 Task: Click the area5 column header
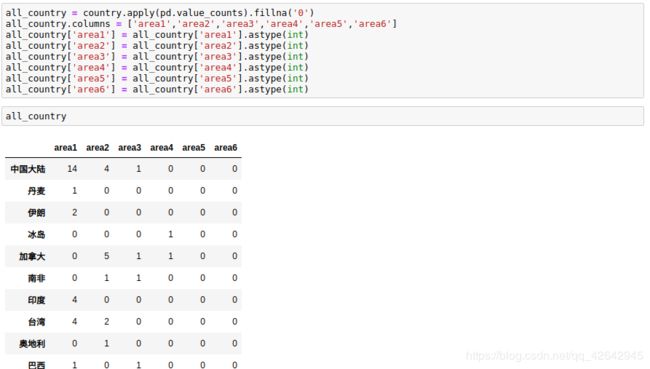click(194, 148)
